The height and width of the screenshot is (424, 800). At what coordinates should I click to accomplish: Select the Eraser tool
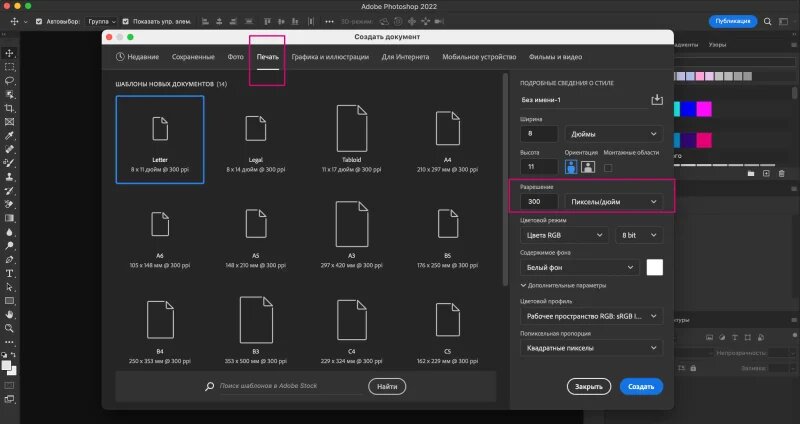pyautogui.click(x=9, y=204)
